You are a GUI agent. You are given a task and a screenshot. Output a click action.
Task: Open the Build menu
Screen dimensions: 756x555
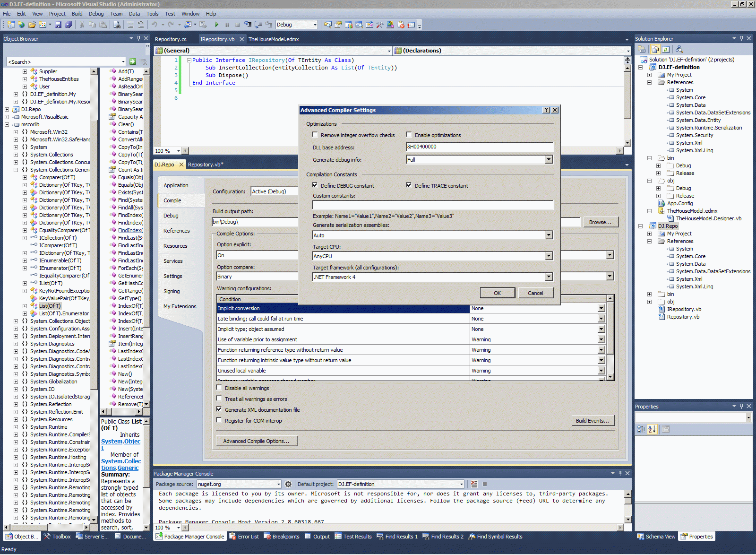pos(77,14)
